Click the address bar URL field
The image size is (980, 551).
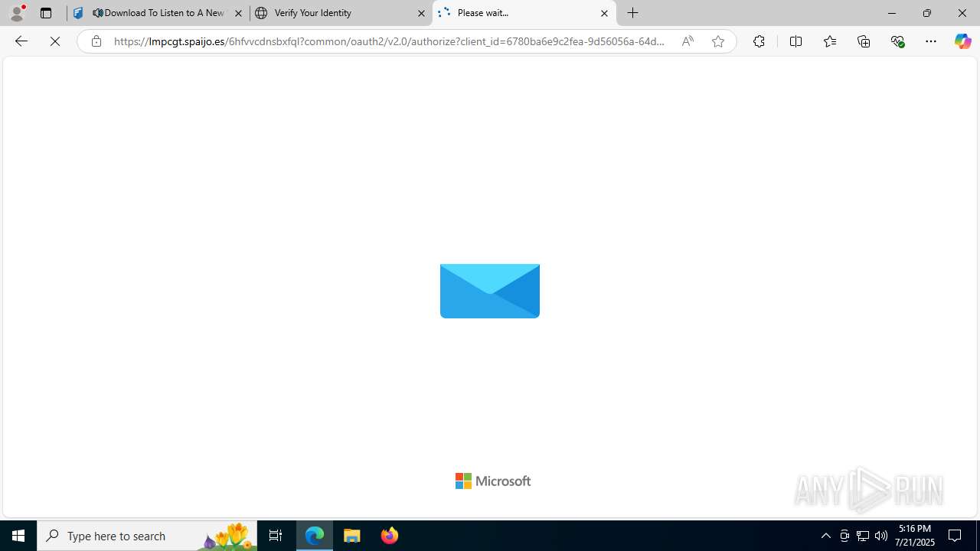[x=389, y=41]
